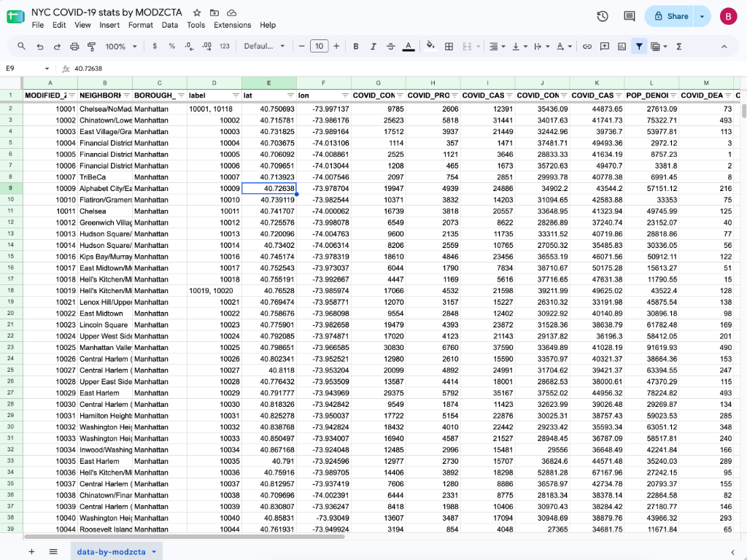This screenshot has width=747, height=560.
Task: Open text wrapping options
Action: pos(542,46)
